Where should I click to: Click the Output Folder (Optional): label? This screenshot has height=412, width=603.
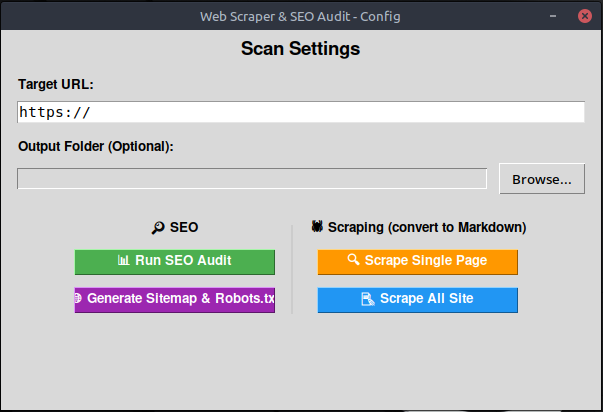click(96, 147)
